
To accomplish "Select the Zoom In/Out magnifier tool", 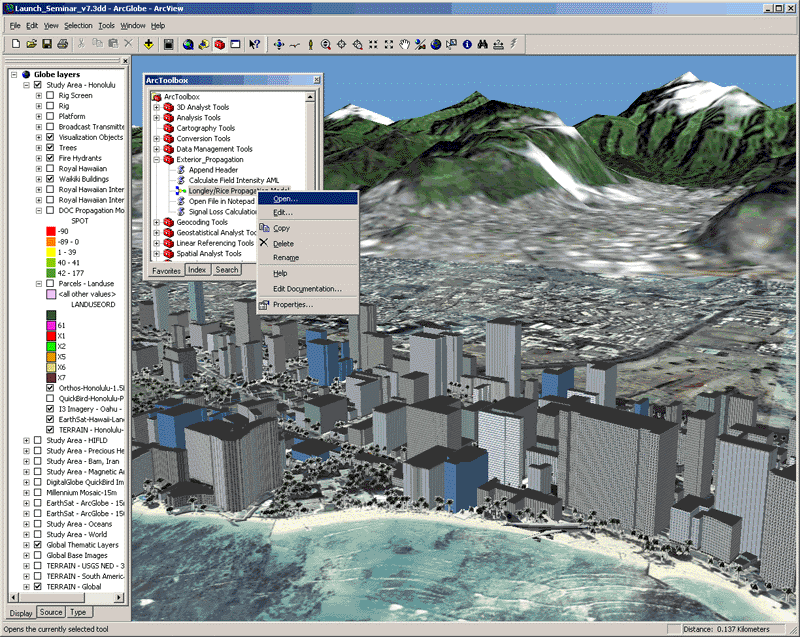I will pyautogui.click(x=326, y=44).
